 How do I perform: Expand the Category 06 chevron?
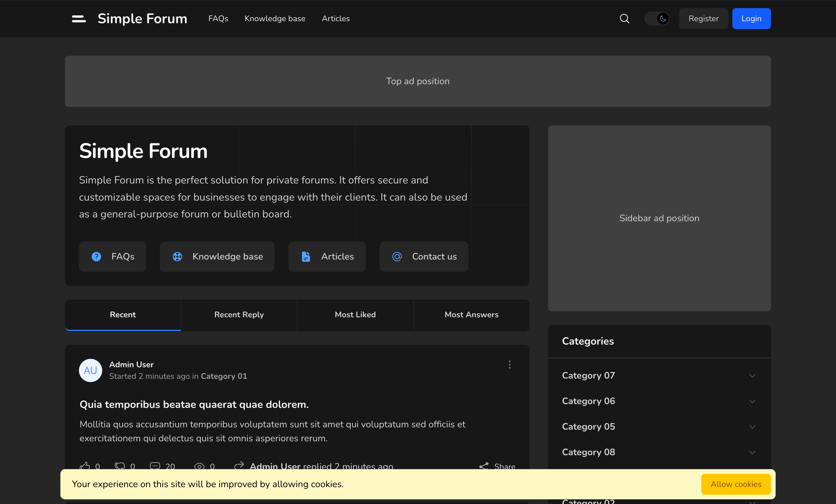point(752,401)
